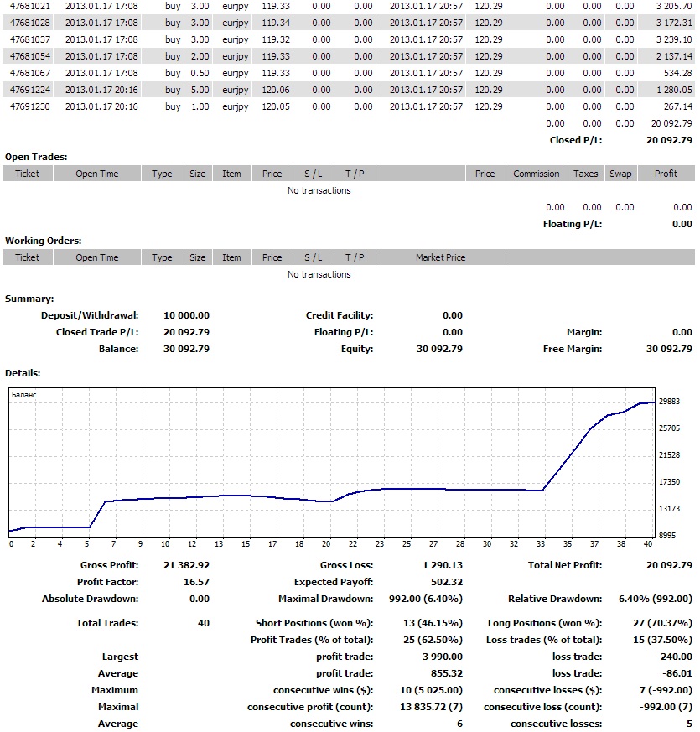Viewport: 700px width, 732px height.
Task: Click ticket 47681028 in the closed trades list
Action: (x=30, y=23)
